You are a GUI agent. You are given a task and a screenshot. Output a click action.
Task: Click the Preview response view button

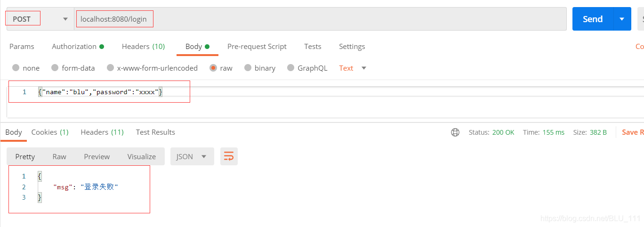tap(97, 156)
